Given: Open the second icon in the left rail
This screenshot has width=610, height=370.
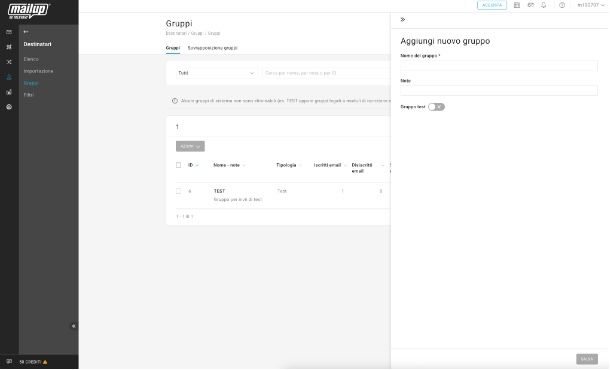Looking at the screenshot, I should (9, 47).
